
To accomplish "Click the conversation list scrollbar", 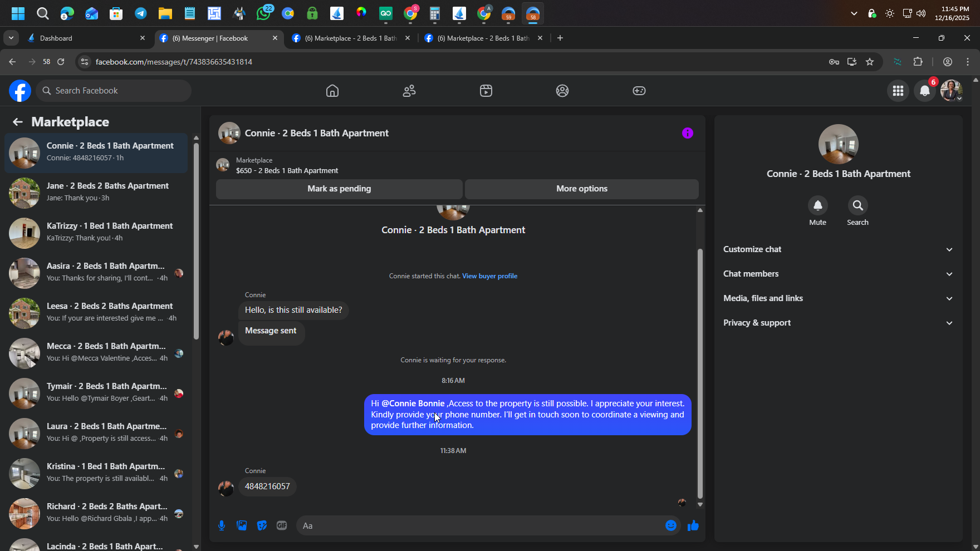I will pyautogui.click(x=196, y=241).
